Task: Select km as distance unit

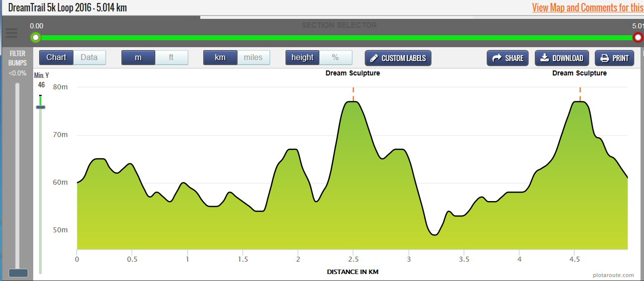Action: (220, 58)
